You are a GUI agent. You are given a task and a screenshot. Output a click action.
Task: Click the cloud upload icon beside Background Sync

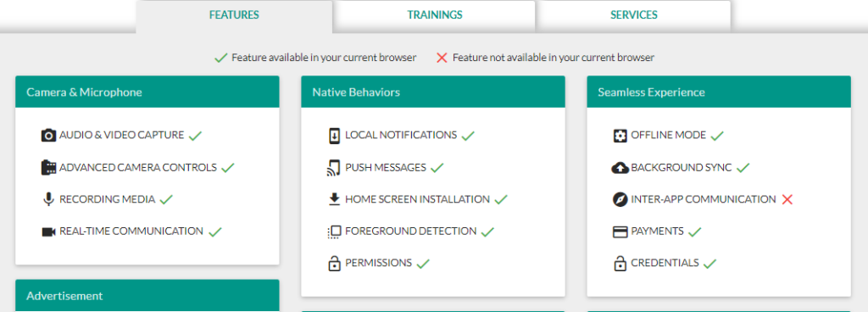pyautogui.click(x=620, y=168)
